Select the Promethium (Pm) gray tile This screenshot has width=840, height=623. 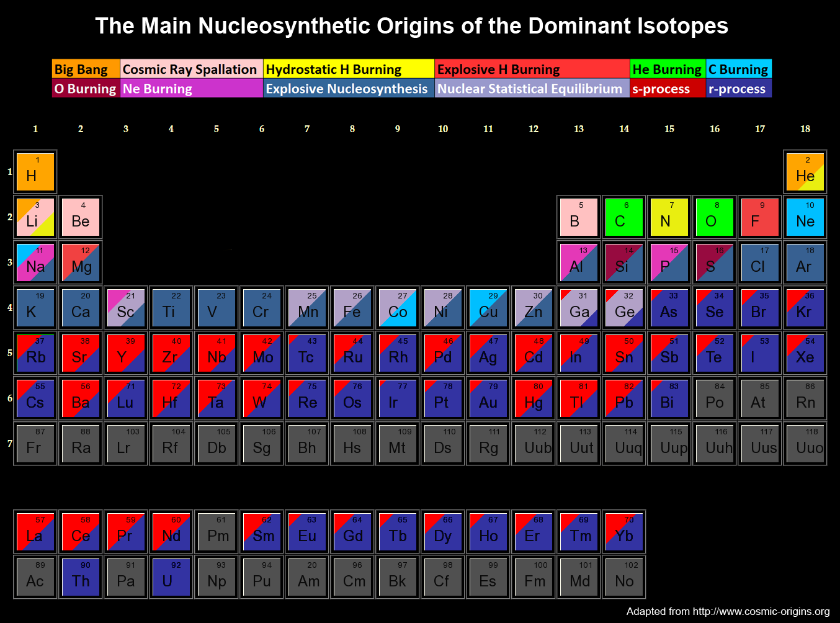pos(217,532)
